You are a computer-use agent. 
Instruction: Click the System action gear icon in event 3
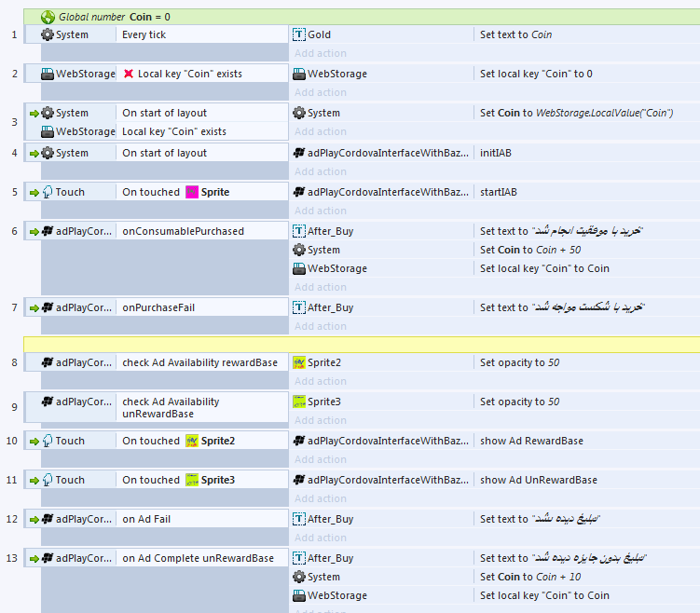[299, 113]
